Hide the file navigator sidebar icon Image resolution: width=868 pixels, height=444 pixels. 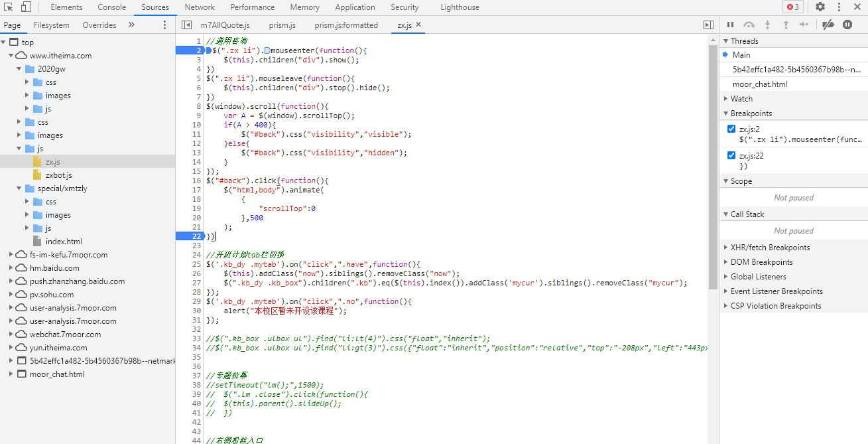click(186, 25)
